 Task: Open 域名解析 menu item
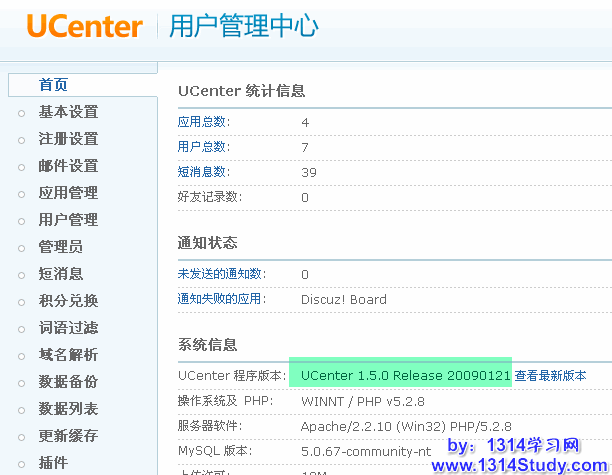(x=68, y=355)
